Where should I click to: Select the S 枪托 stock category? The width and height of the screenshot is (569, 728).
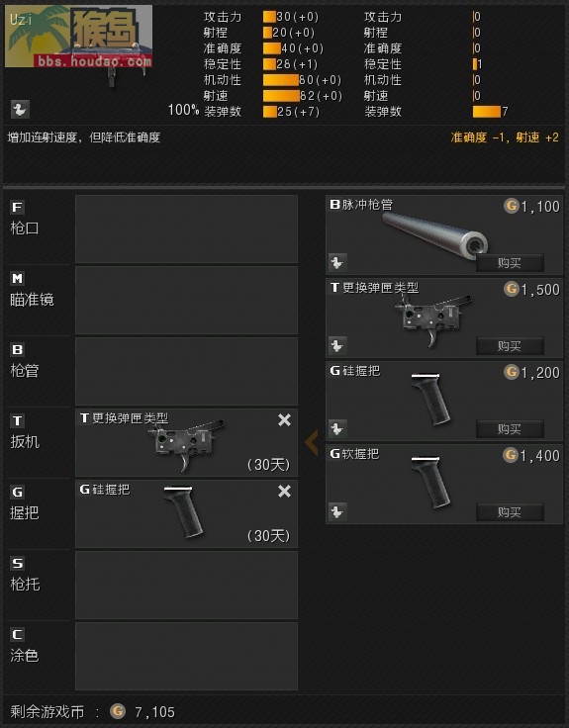pyautogui.click(x=38, y=585)
